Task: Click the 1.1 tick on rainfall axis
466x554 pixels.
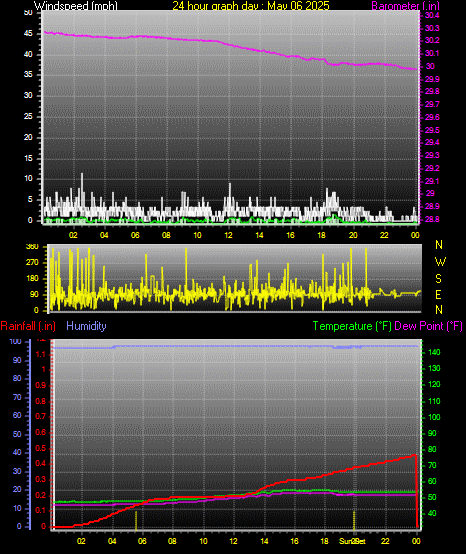Action: point(41,354)
